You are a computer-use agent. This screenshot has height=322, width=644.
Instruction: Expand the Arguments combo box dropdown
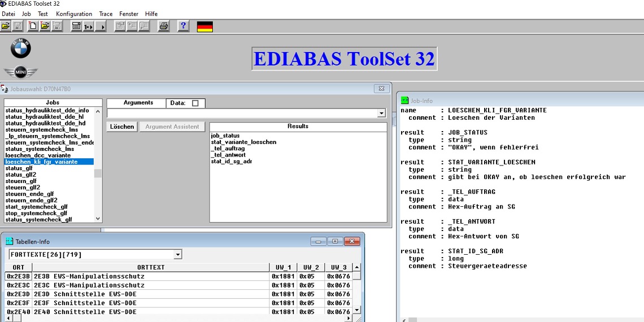pos(381,113)
